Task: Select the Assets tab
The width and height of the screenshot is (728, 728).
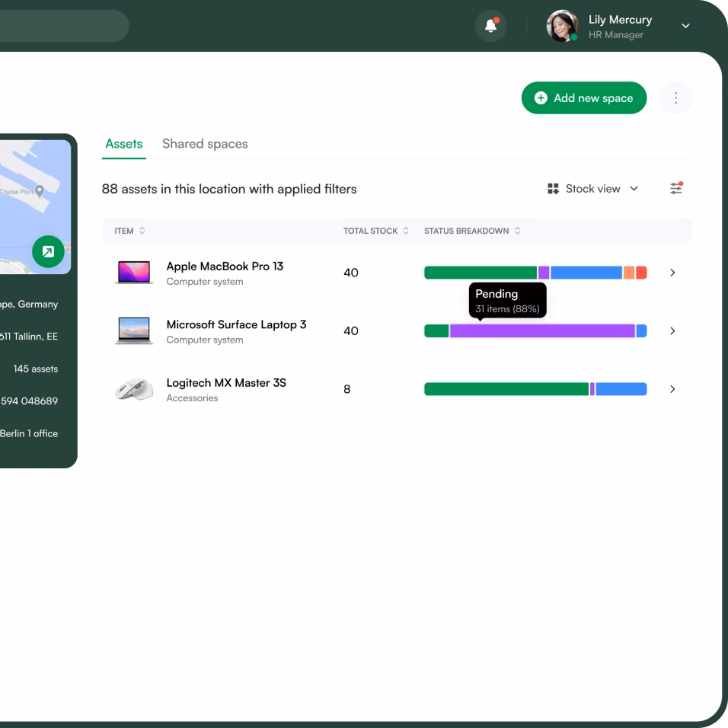Action: (x=123, y=144)
